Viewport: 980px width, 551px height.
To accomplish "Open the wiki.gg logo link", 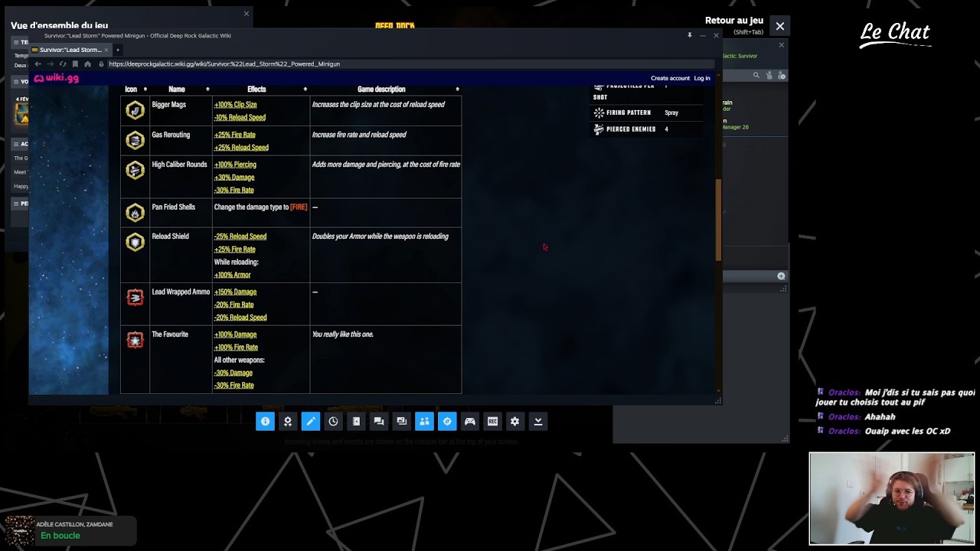I will pos(56,78).
